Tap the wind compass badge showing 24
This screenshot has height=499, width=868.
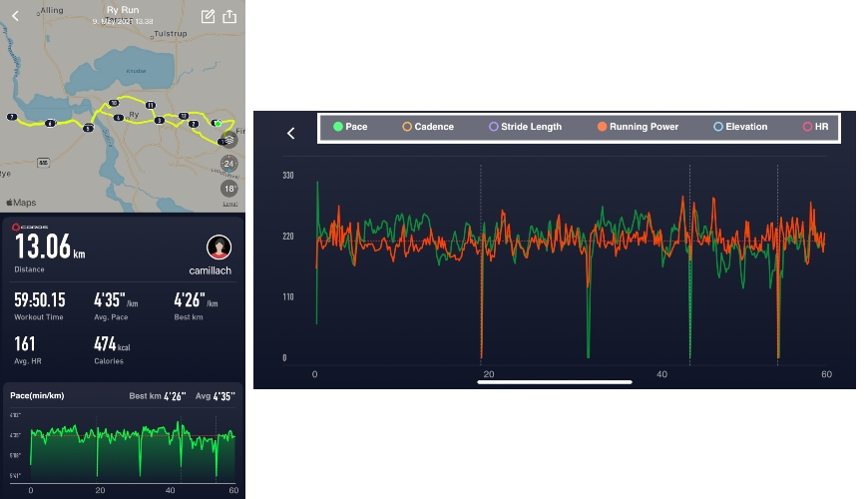tap(229, 164)
